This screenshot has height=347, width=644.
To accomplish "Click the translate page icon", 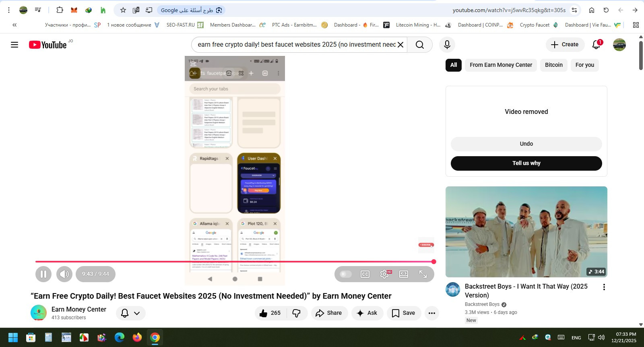I will [x=136, y=10].
